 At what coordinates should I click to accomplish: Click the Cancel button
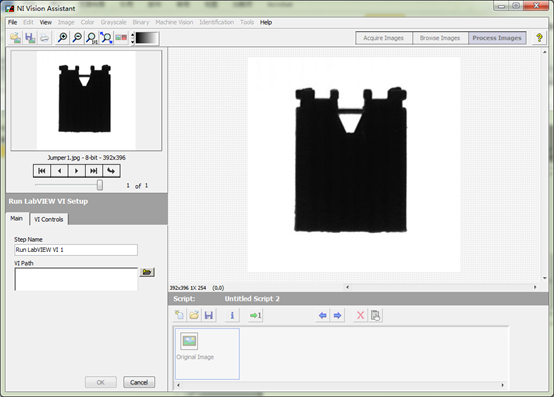point(139,382)
